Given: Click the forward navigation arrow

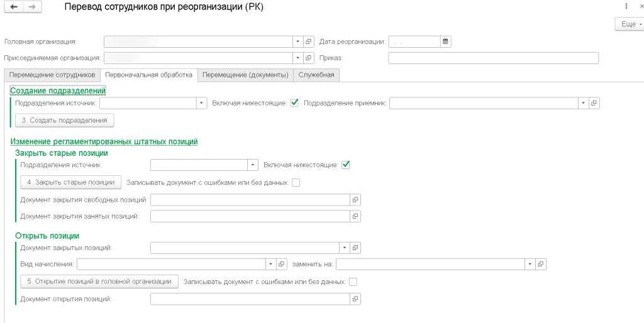Looking at the screenshot, I should click(x=32, y=6).
